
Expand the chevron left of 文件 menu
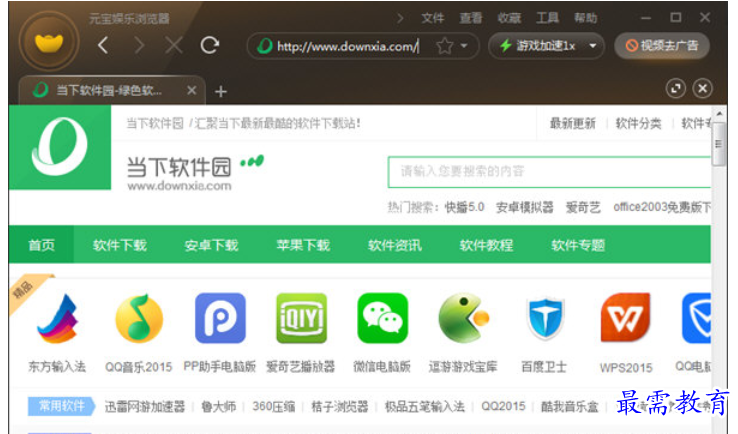click(x=400, y=18)
